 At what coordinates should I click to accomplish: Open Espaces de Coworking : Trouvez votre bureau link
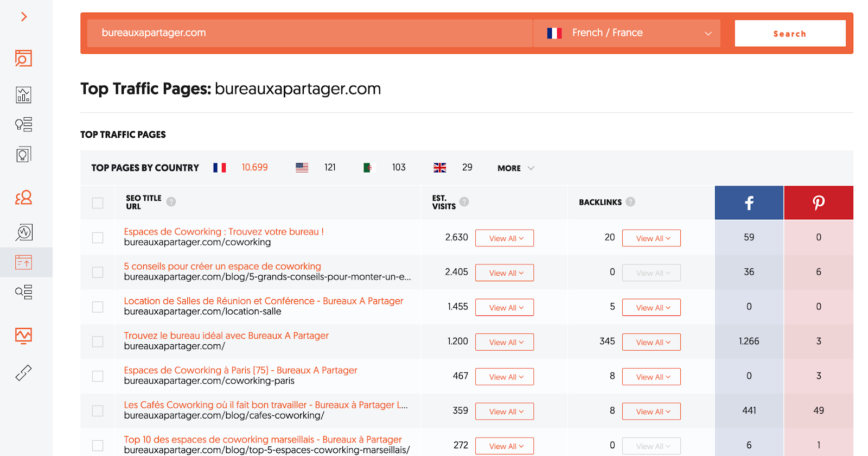(x=224, y=232)
